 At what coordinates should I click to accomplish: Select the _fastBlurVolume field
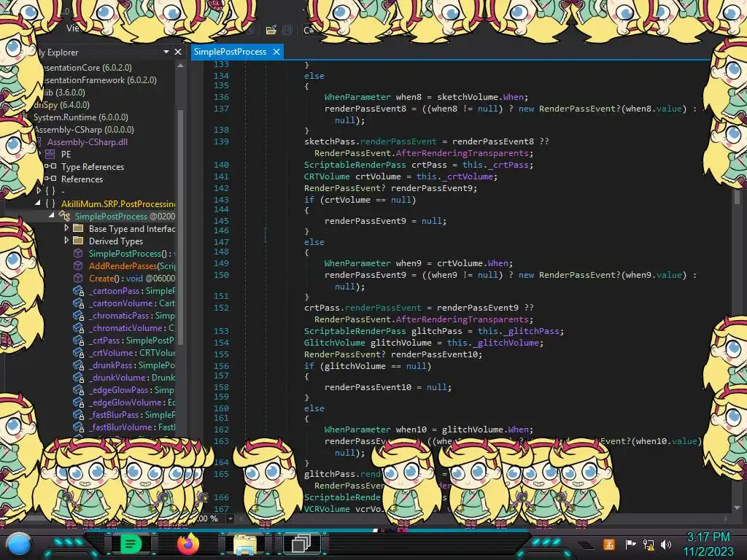[131, 427]
